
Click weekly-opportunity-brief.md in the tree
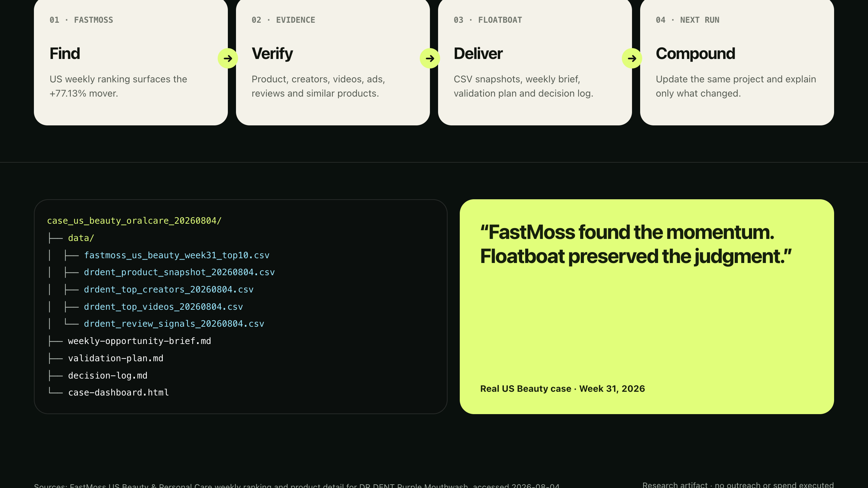(139, 341)
